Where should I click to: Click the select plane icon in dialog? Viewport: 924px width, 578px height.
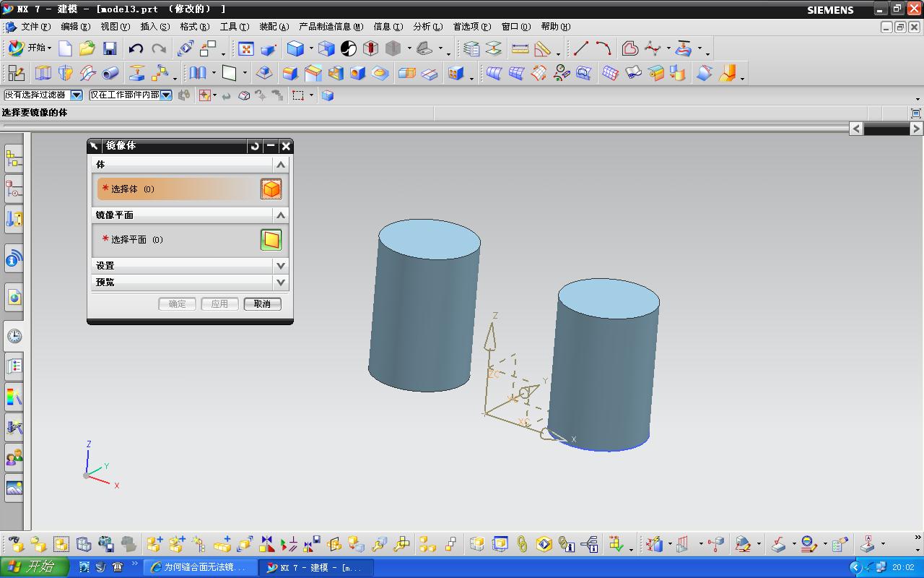pos(271,240)
